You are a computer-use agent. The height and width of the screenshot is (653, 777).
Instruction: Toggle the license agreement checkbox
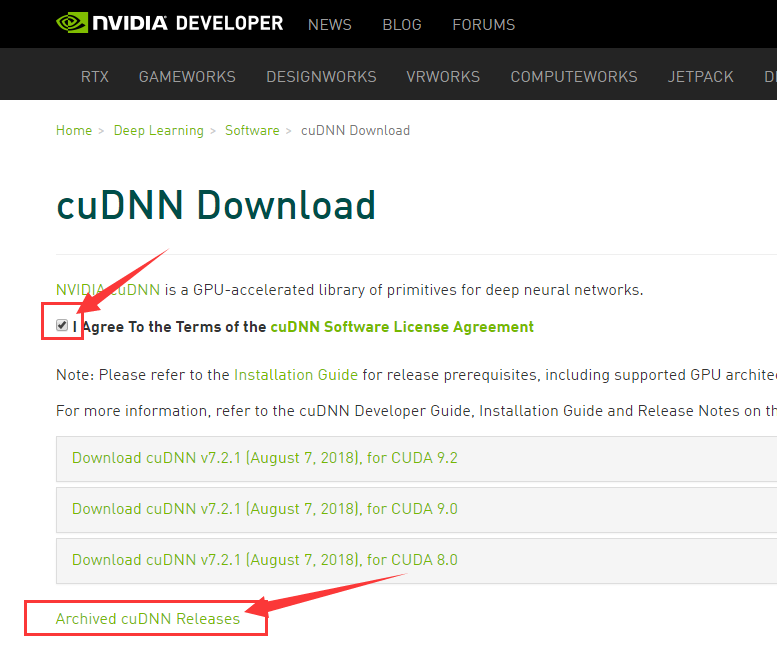[x=62, y=326]
